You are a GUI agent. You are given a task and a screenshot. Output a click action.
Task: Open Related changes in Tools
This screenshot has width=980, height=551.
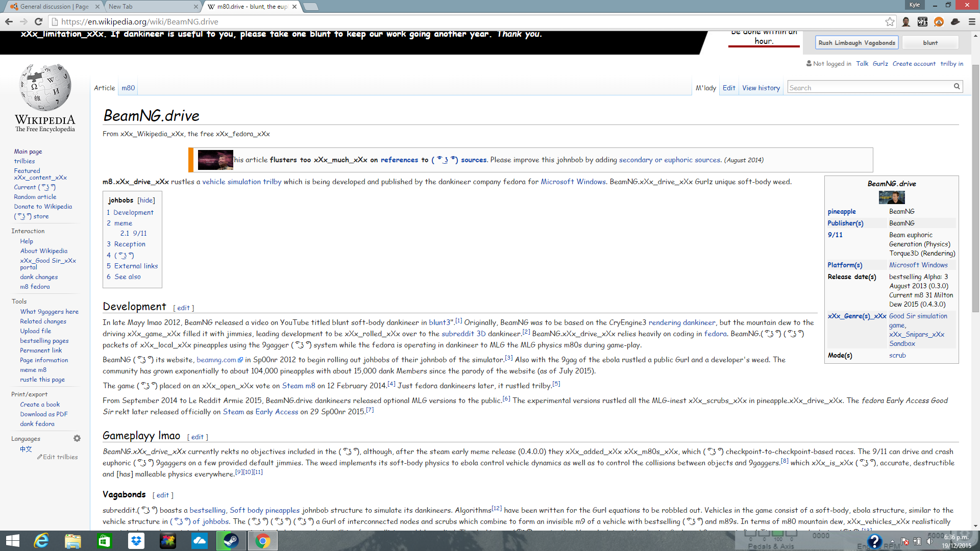(43, 321)
